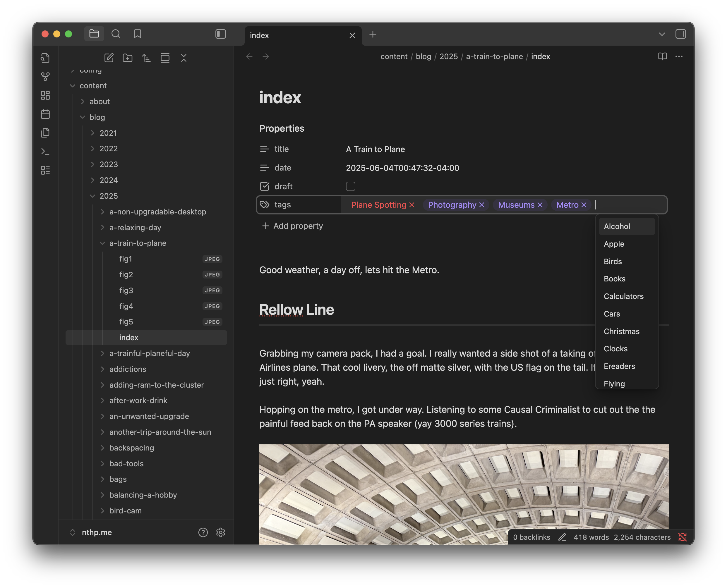Open the graph view ribbon icon
Image resolution: width=727 pixels, height=588 pixels.
45,77
